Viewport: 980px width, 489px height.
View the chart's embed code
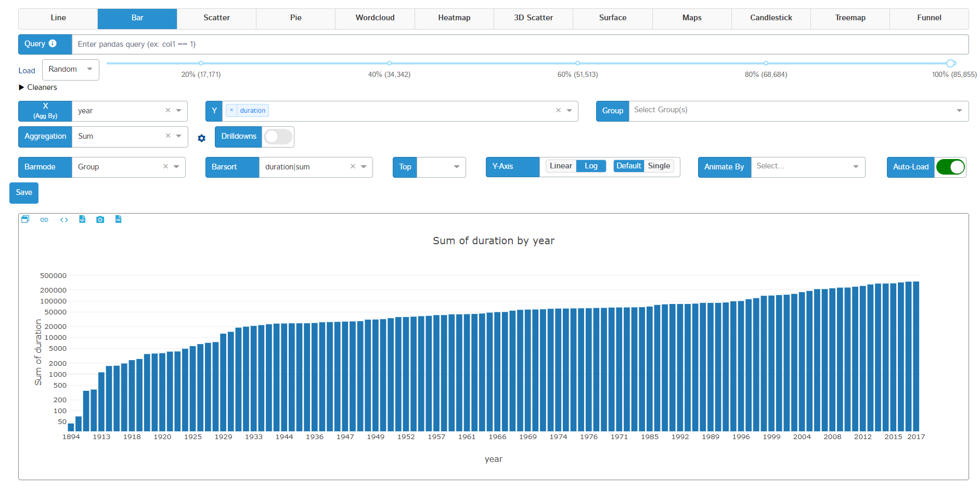63,219
